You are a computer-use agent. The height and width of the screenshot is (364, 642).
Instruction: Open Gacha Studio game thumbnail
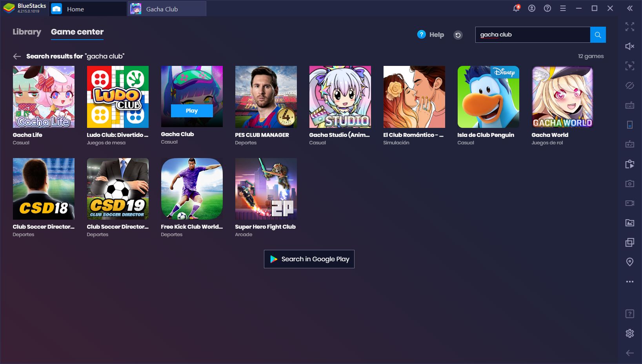coord(340,97)
